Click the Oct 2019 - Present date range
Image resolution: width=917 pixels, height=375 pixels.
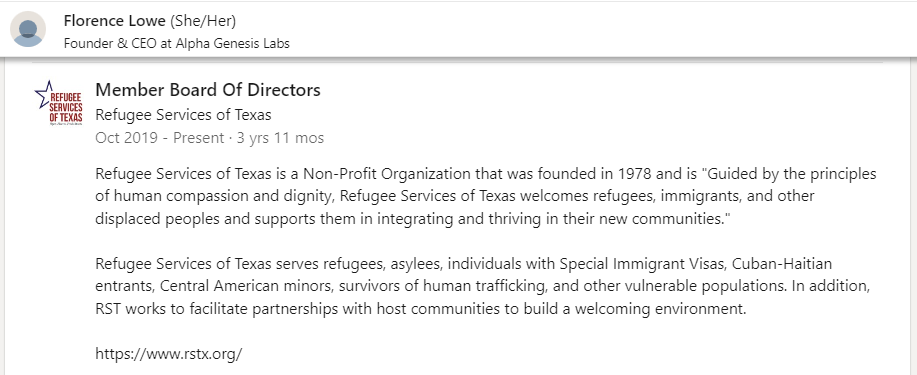tap(160, 138)
